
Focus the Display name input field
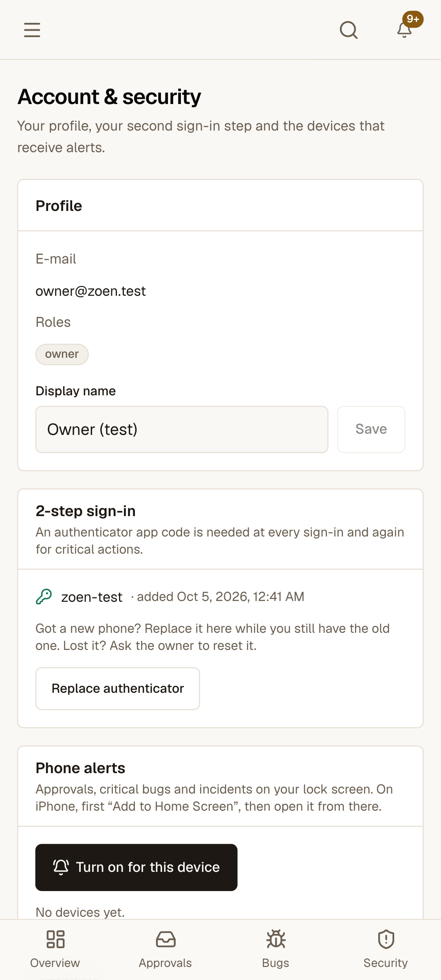pyautogui.click(x=182, y=429)
